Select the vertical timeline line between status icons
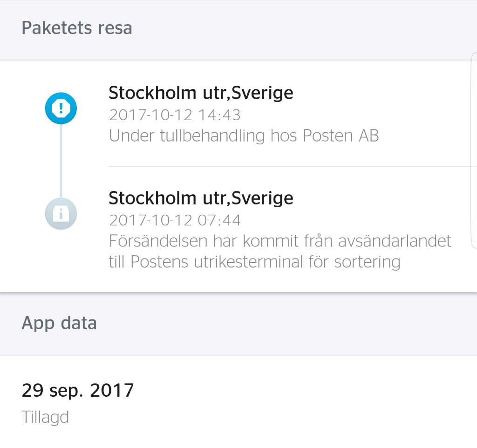This screenshot has width=477, height=448. pos(61,161)
